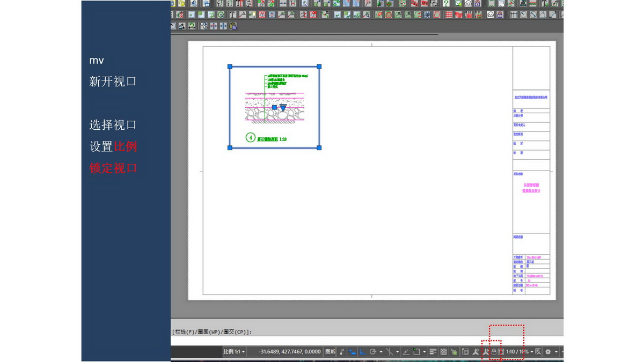Click the viewport lock icon in status bar

pyautogui.click(x=494, y=352)
